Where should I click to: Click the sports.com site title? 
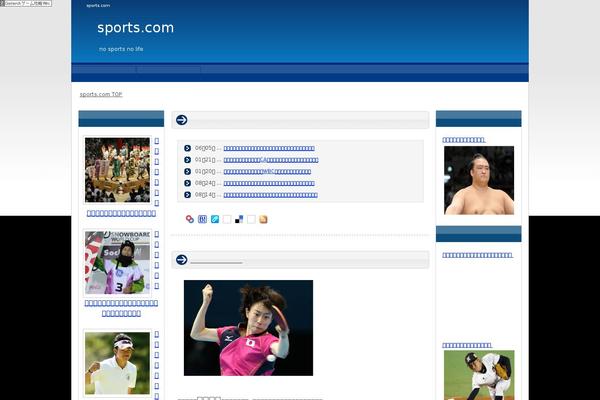coord(135,28)
